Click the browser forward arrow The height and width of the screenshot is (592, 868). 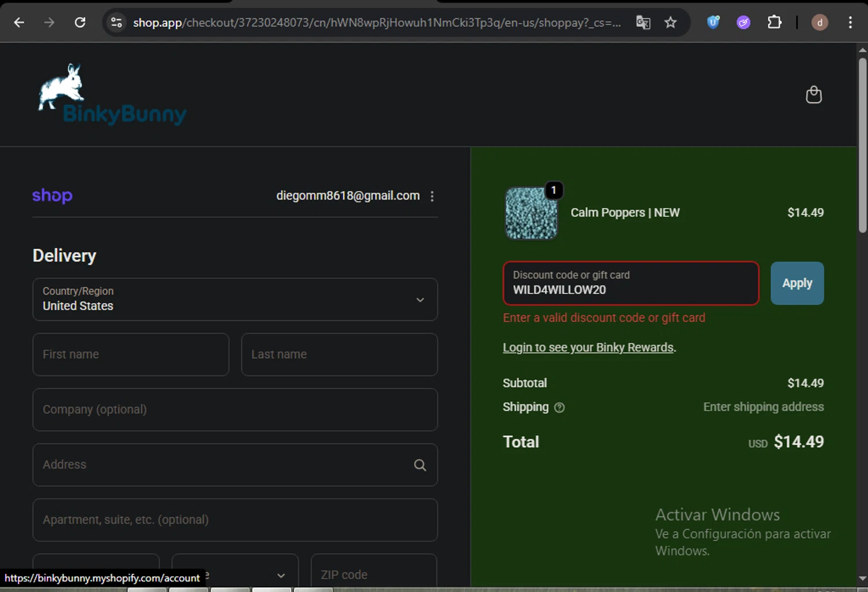click(49, 23)
